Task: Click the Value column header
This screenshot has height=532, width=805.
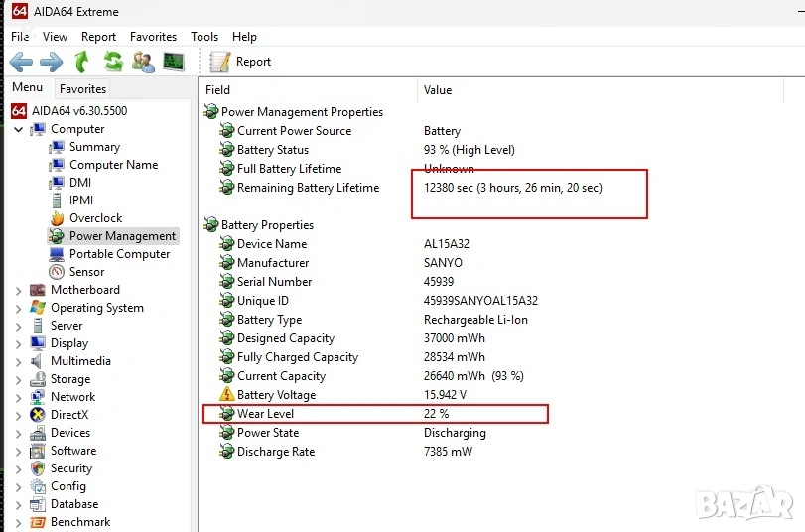Action: (x=438, y=90)
